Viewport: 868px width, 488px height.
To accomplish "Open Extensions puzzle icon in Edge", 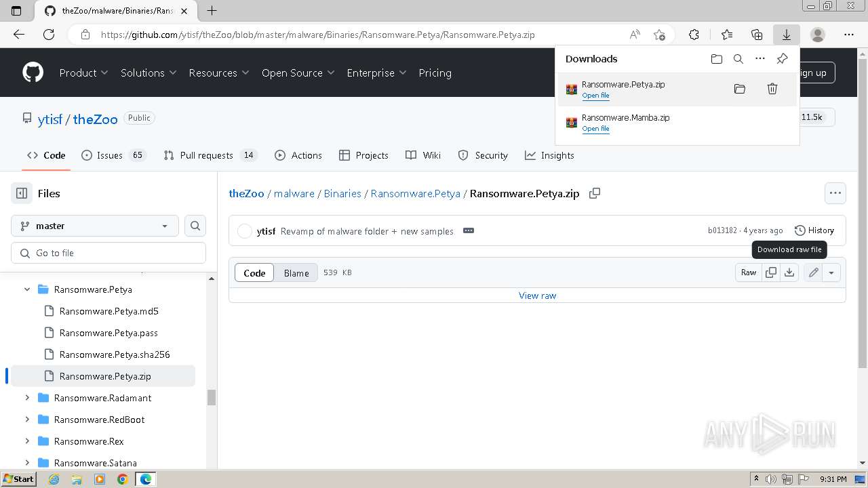I will coord(694,35).
